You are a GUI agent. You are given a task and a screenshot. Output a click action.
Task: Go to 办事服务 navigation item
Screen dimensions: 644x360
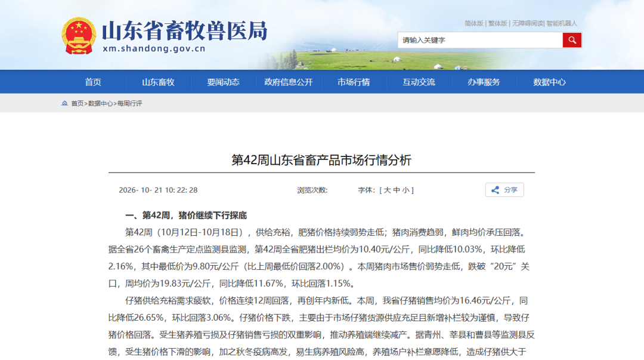pyautogui.click(x=484, y=82)
